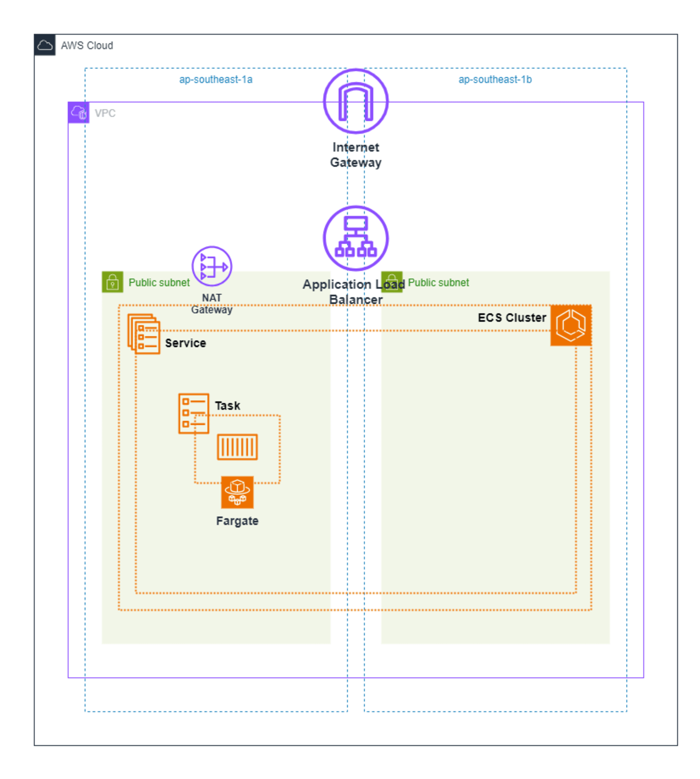Select the ap-southeast-1b zone label
Viewport: 700px width, 779px height.
click(495, 79)
